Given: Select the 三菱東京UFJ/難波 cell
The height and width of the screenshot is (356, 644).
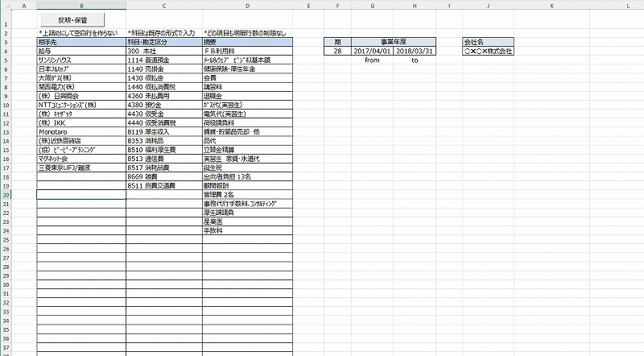Looking at the screenshot, I should (81, 168).
